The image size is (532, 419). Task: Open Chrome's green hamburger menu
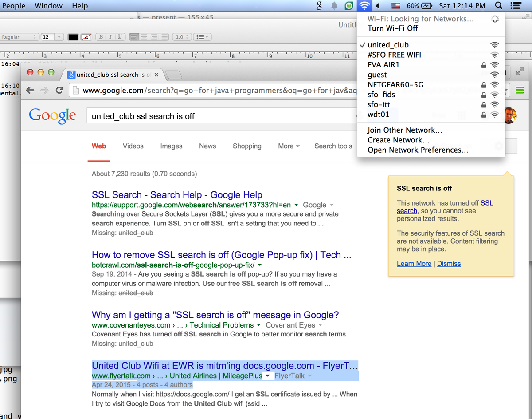coord(520,90)
